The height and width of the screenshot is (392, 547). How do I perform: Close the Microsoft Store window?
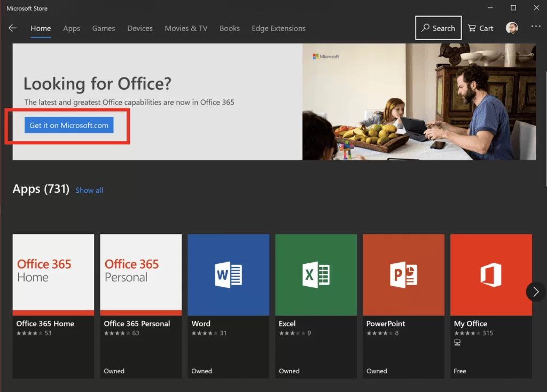coord(536,7)
